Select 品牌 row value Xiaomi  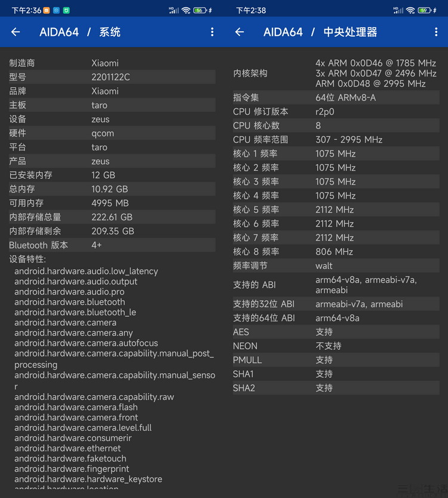coord(105,91)
